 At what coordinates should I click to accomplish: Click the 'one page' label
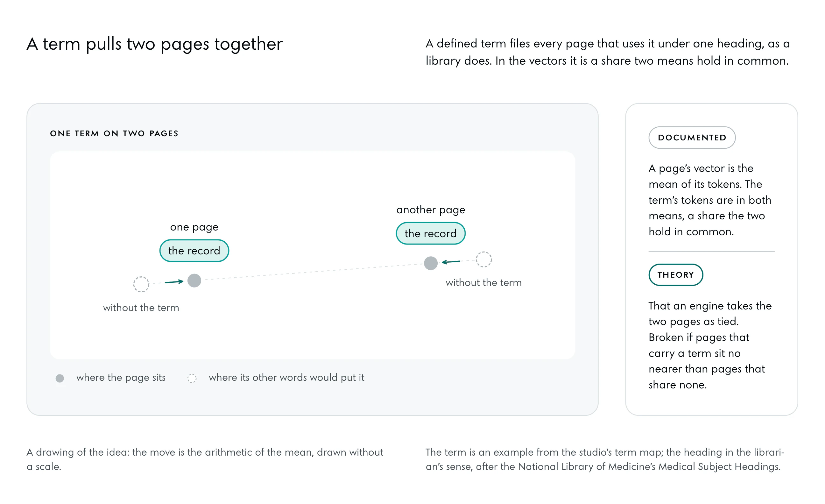point(194,227)
